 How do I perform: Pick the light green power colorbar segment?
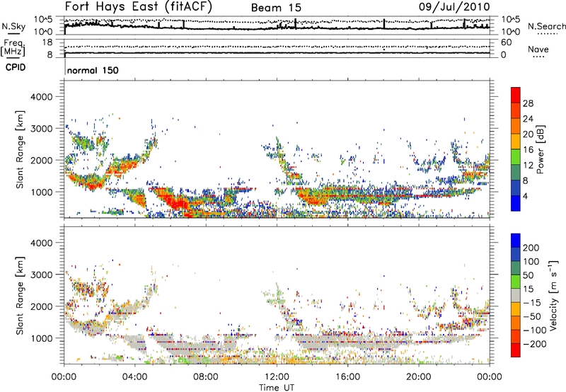tap(516, 157)
